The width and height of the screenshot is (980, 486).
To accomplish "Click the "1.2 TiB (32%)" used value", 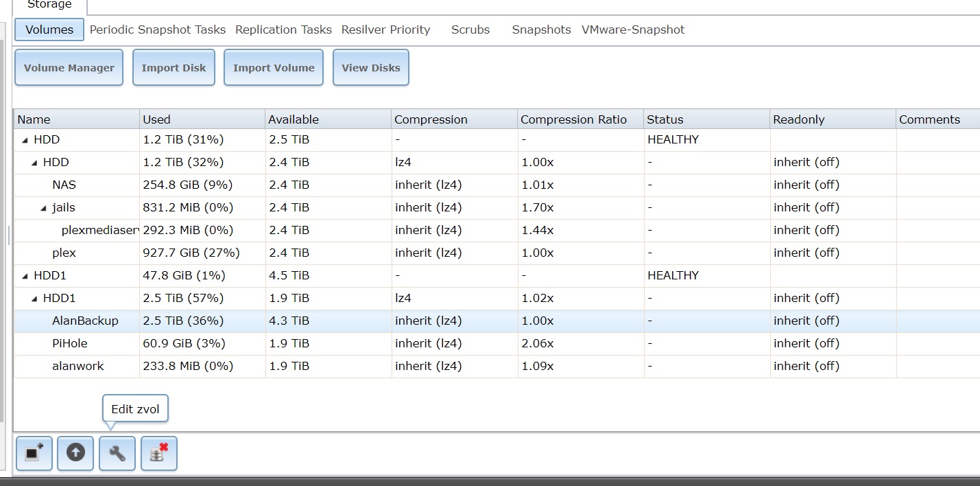I will (183, 162).
